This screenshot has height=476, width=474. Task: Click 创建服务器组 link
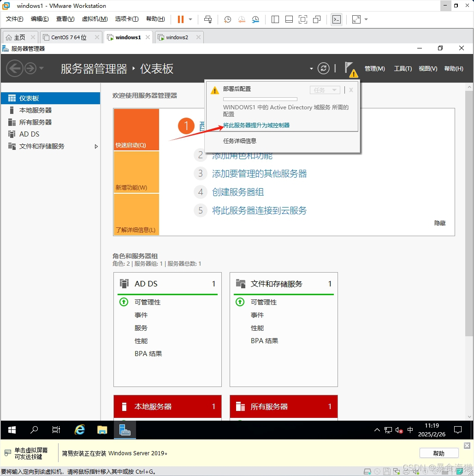tap(238, 192)
